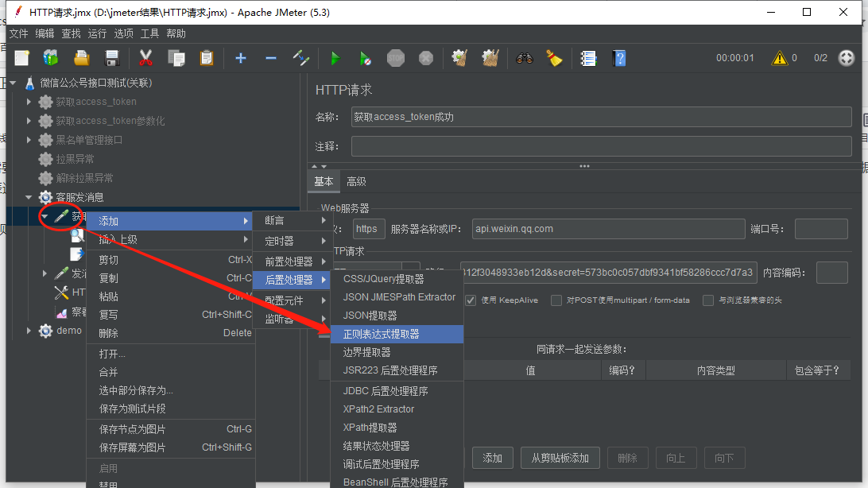
Task: Choose 删除 in the context menu
Action: click(170, 333)
